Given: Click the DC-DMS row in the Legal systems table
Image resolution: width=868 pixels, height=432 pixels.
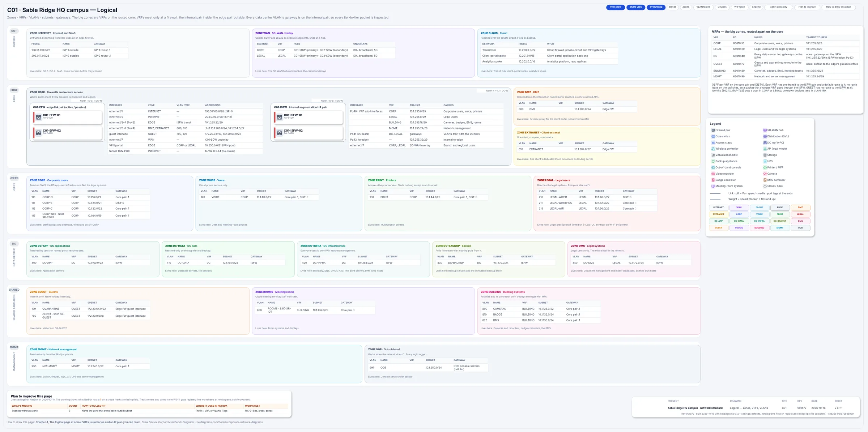Looking at the screenshot, I should [630, 263].
